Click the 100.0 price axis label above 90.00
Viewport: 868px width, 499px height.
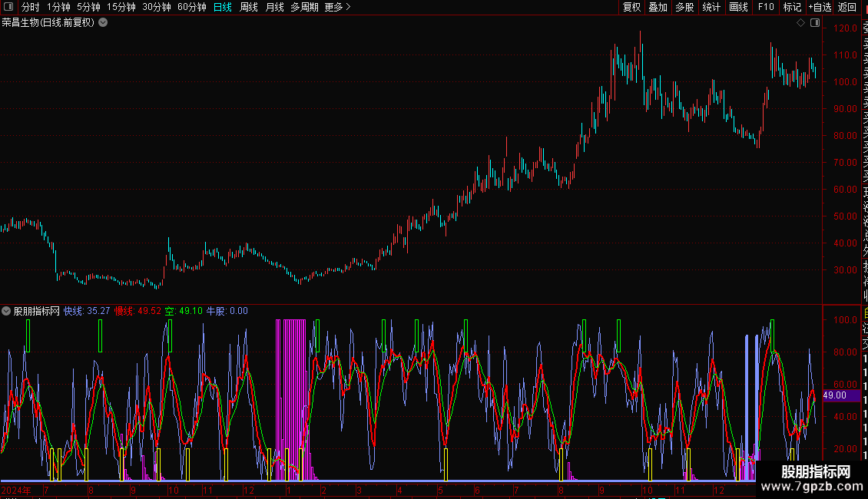click(845, 82)
